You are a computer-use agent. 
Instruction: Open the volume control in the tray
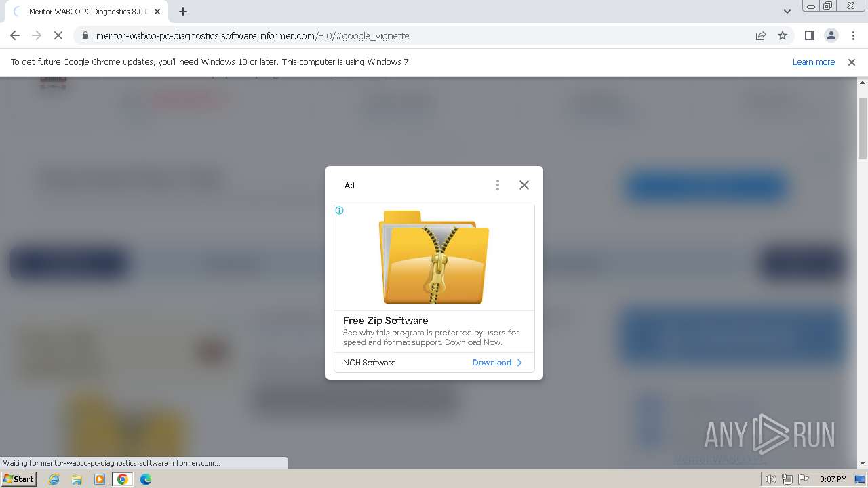coord(770,479)
